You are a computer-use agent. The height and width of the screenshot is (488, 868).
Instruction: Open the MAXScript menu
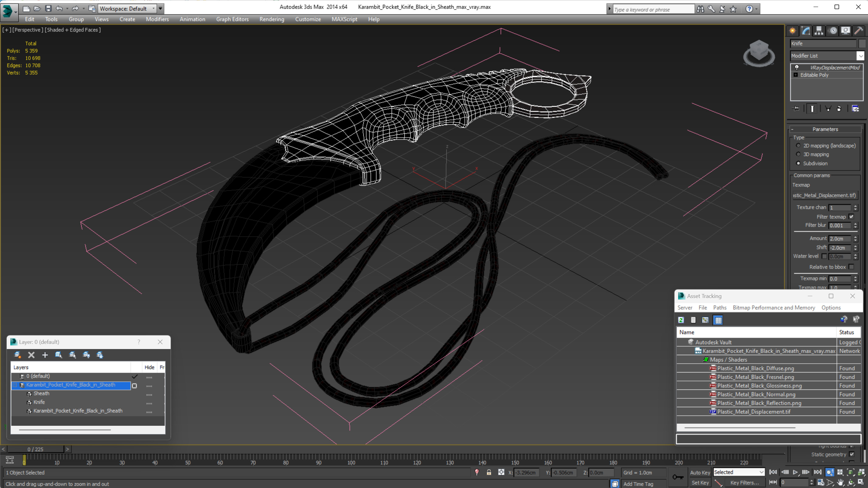pyautogui.click(x=344, y=19)
